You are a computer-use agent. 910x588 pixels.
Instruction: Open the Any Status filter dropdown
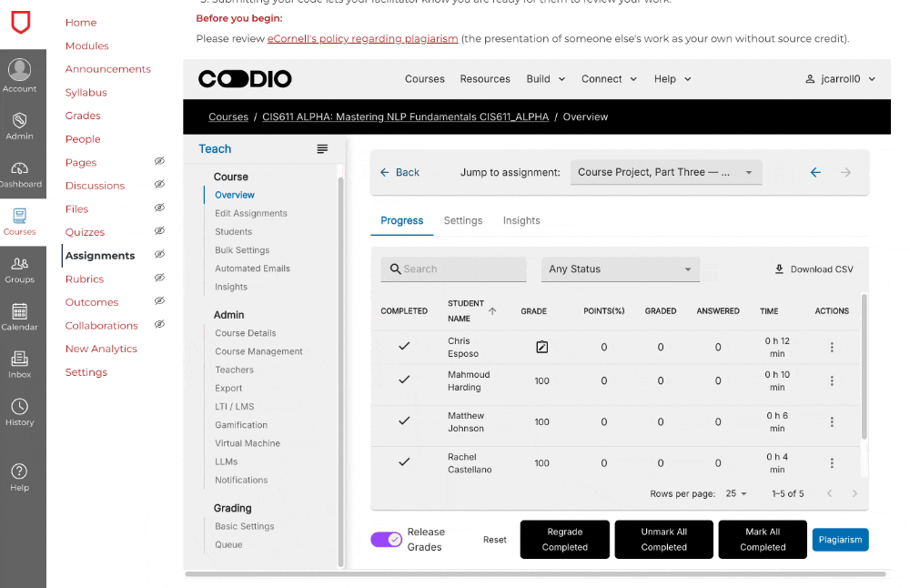click(621, 269)
